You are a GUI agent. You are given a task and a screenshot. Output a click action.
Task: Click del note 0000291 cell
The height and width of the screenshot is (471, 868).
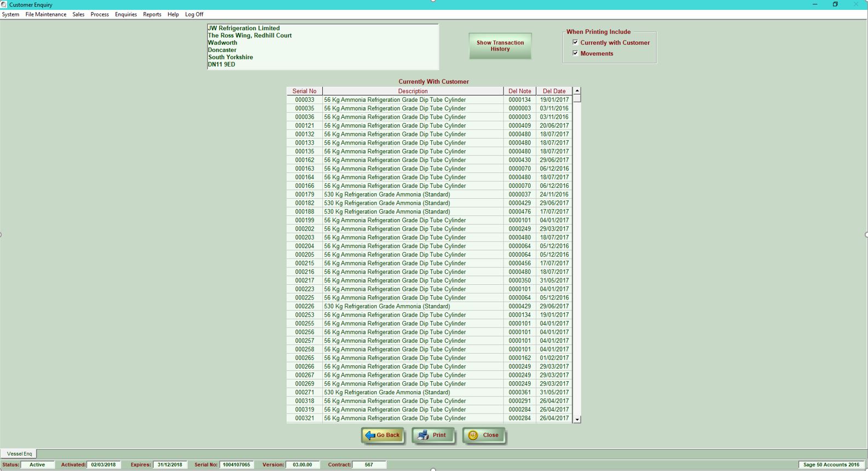click(519, 401)
